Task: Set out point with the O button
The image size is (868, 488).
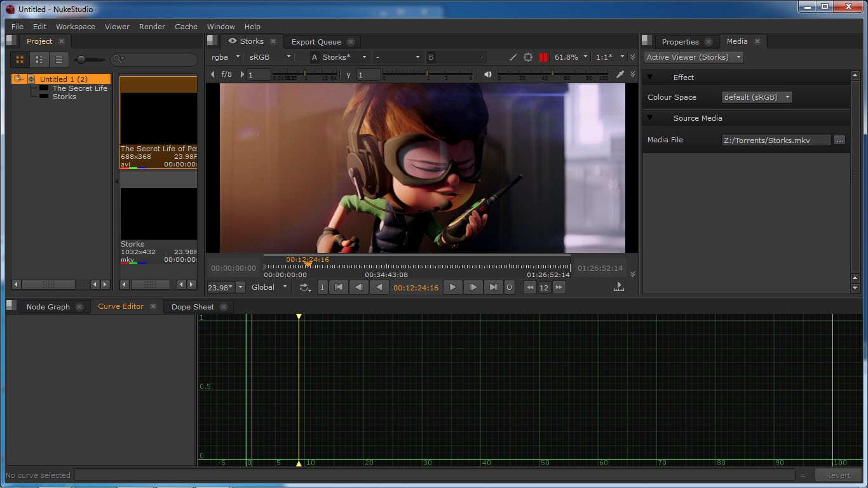Action: pyautogui.click(x=509, y=287)
